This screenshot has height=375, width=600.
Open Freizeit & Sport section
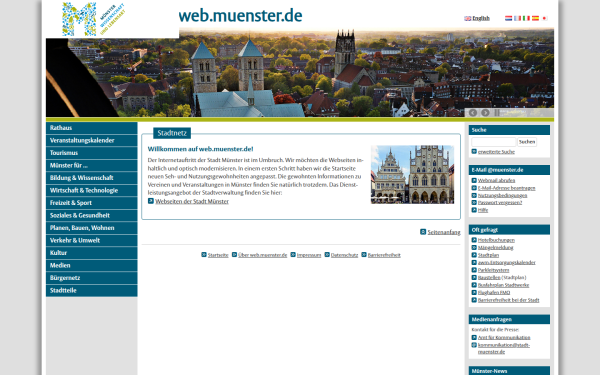pyautogui.click(x=91, y=203)
